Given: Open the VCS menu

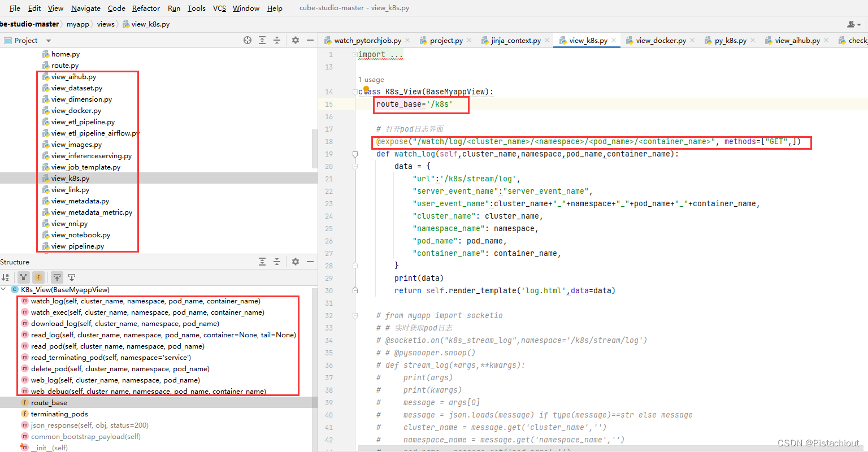Looking at the screenshot, I should [219, 8].
